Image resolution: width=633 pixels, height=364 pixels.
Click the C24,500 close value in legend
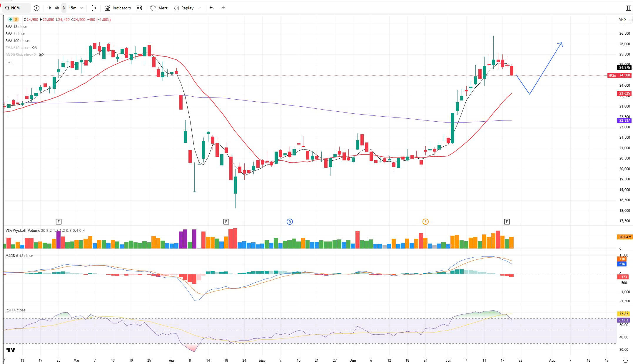click(x=78, y=19)
